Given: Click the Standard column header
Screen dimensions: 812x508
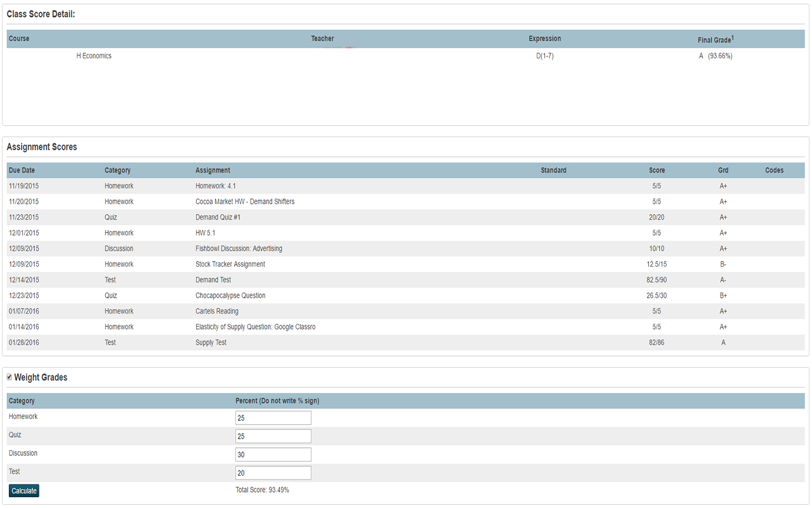Looking at the screenshot, I should pyautogui.click(x=554, y=170).
